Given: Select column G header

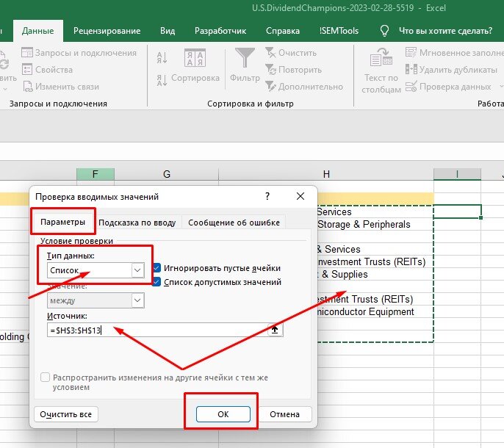Looking at the screenshot, I should pyautogui.click(x=167, y=174).
